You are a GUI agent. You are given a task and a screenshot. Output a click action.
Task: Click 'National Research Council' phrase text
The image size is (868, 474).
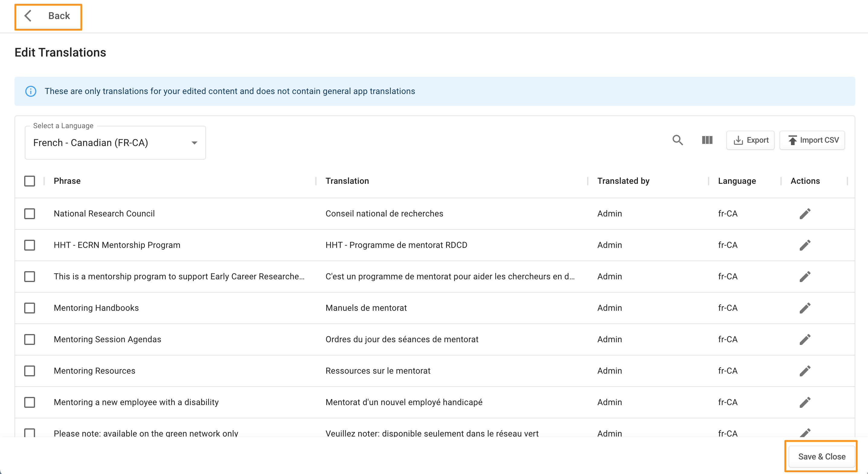(104, 214)
